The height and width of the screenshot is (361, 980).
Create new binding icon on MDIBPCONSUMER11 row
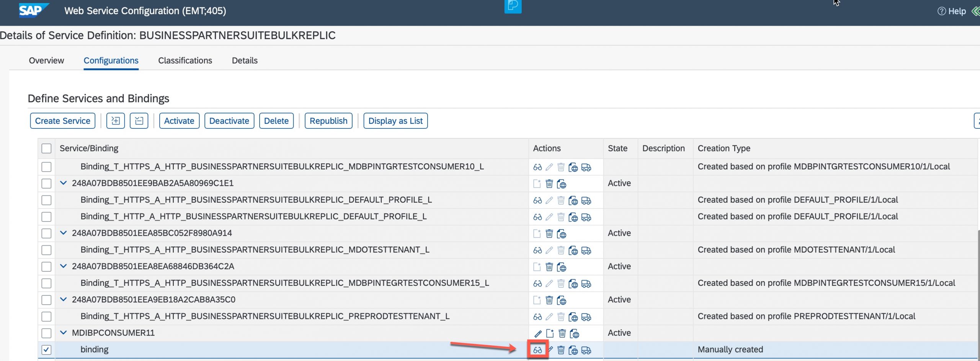click(x=550, y=333)
